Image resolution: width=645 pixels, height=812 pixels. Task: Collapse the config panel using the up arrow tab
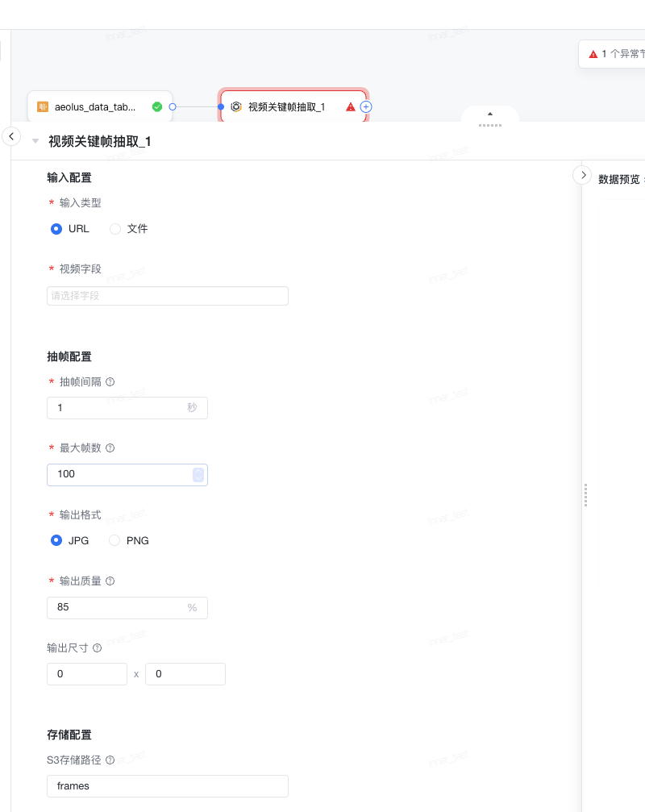489,115
